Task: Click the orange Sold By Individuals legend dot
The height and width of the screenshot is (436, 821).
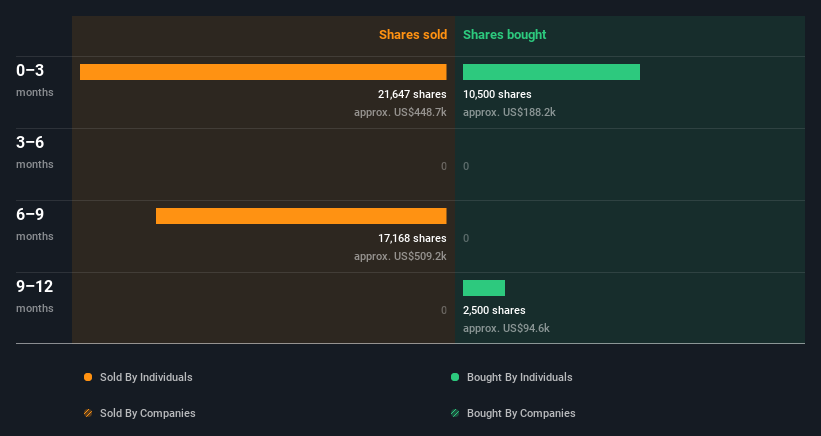Action: 88,377
